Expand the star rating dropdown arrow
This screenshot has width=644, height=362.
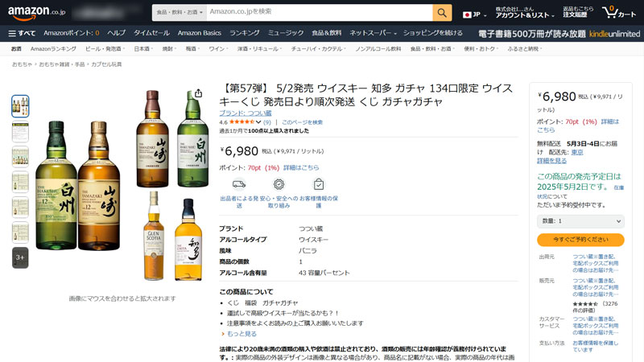(258, 122)
